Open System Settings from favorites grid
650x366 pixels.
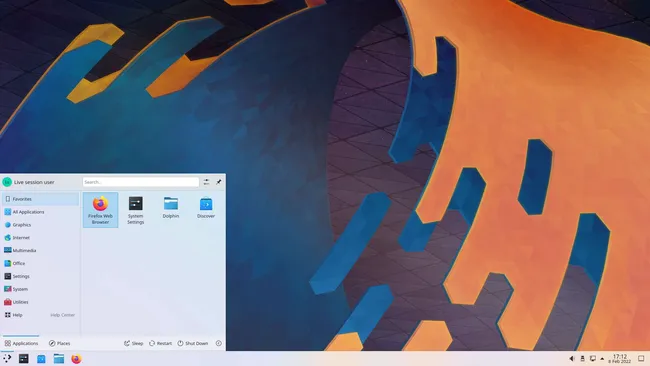(x=136, y=210)
